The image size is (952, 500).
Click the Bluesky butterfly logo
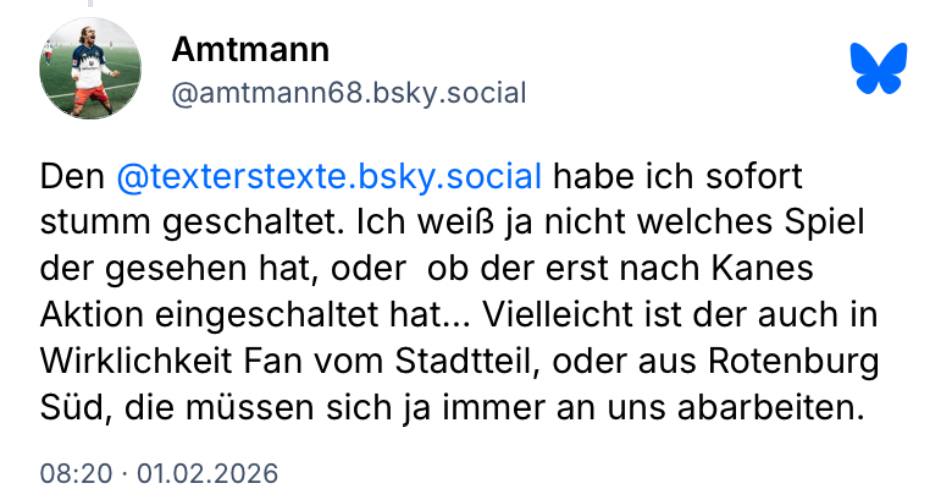click(878, 68)
